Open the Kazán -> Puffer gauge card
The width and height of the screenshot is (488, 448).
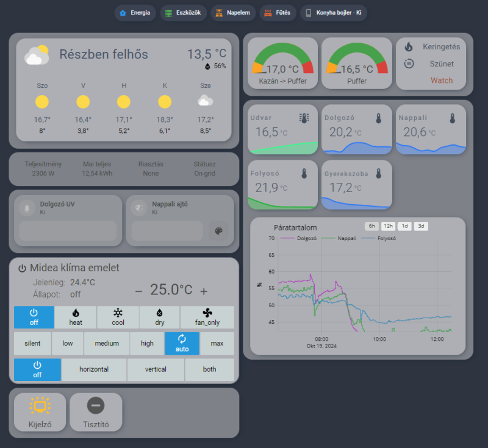[282, 63]
